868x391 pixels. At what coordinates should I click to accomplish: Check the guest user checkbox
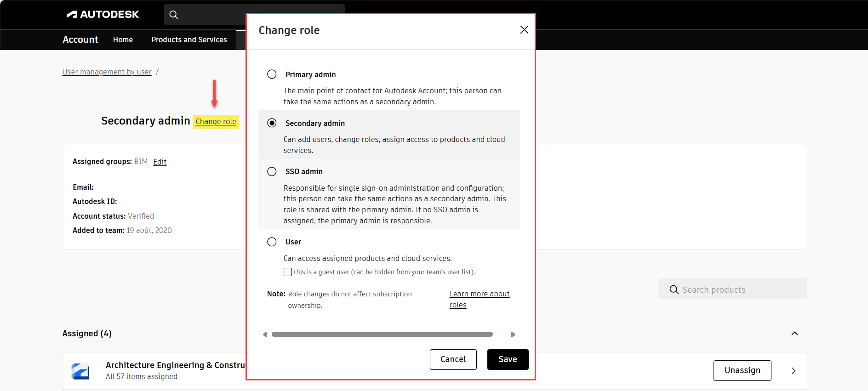(288, 272)
